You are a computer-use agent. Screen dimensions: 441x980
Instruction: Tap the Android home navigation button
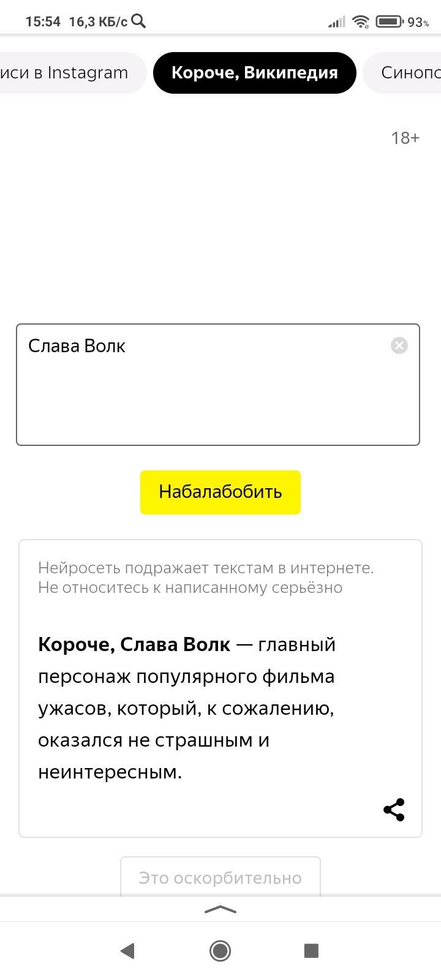[220, 951]
